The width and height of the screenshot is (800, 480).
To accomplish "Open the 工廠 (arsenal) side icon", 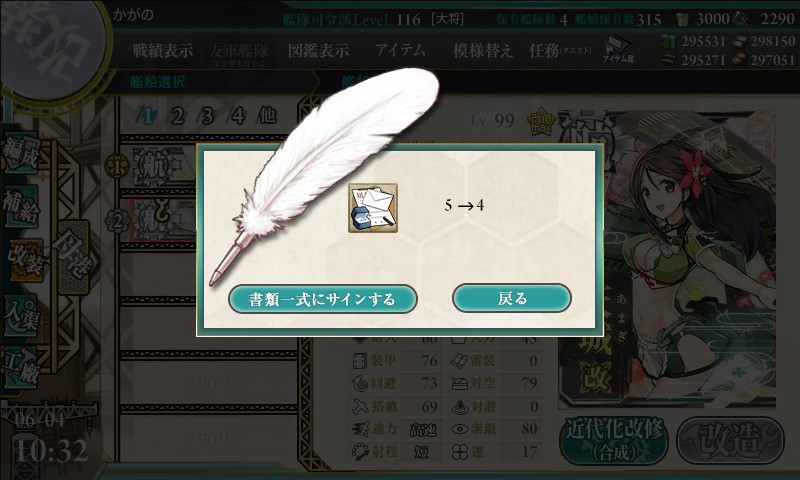I will point(20,367).
